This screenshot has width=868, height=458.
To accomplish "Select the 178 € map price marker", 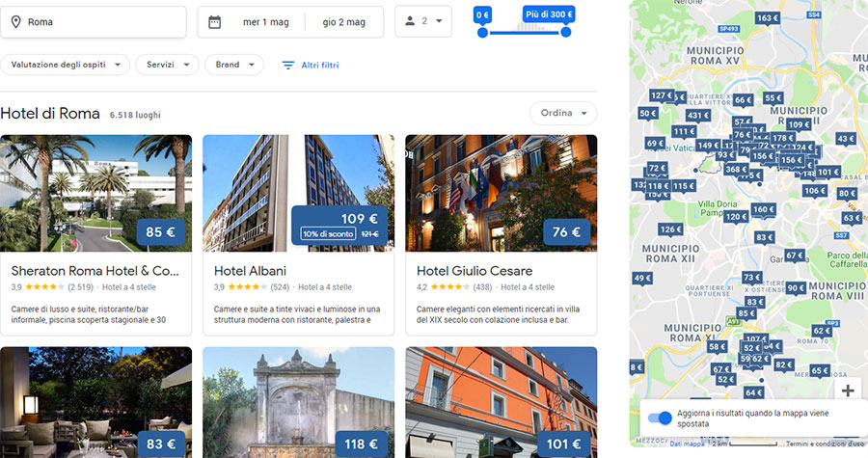I will (x=783, y=138).
